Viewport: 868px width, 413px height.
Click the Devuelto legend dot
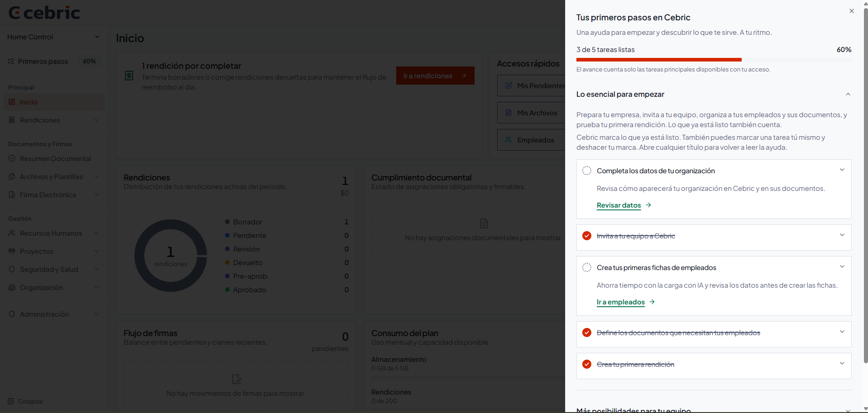[x=227, y=262]
